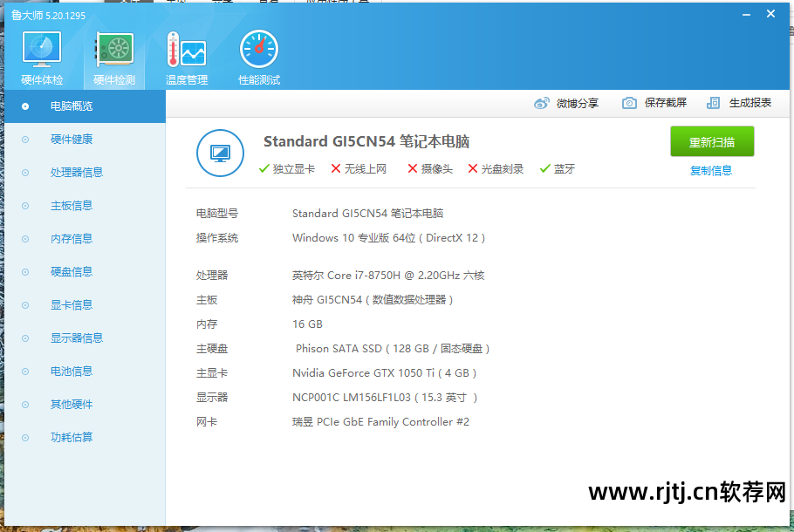The image size is (794, 532).
Task: Click the red X next to 摄像头
Action: point(412,168)
